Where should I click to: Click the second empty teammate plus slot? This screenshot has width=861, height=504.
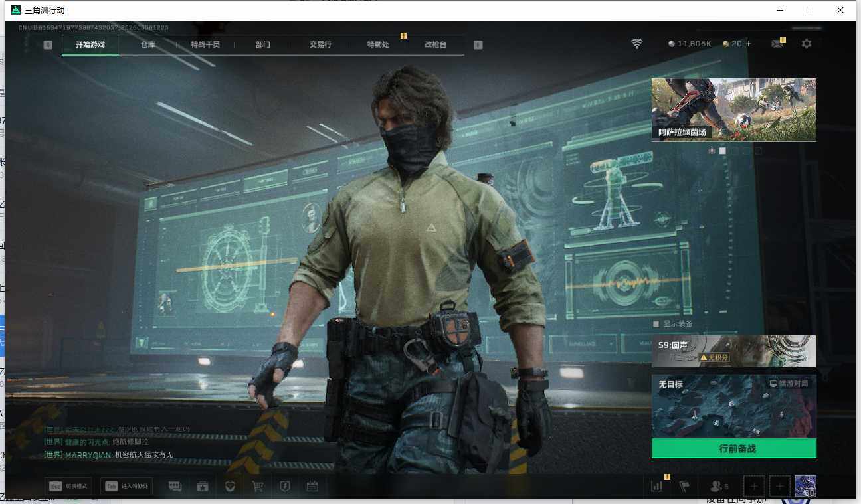[x=780, y=486]
